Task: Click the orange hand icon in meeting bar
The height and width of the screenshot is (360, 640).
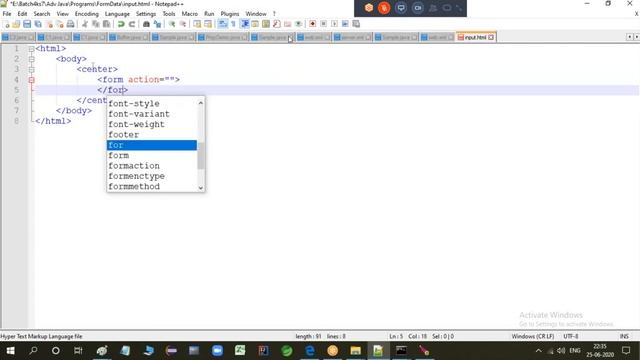Action: (x=384, y=8)
